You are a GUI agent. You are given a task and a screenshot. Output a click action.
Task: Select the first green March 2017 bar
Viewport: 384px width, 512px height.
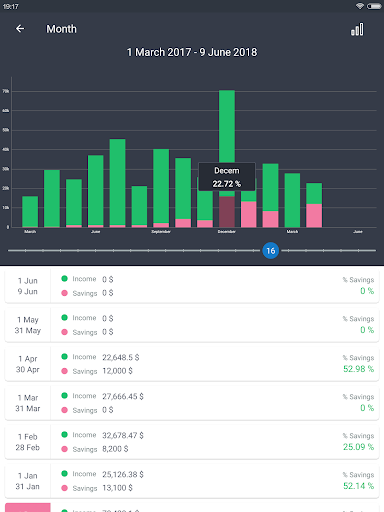click(30, 212)
